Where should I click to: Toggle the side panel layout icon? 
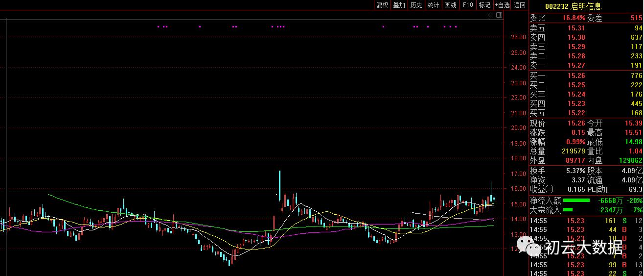499,15
